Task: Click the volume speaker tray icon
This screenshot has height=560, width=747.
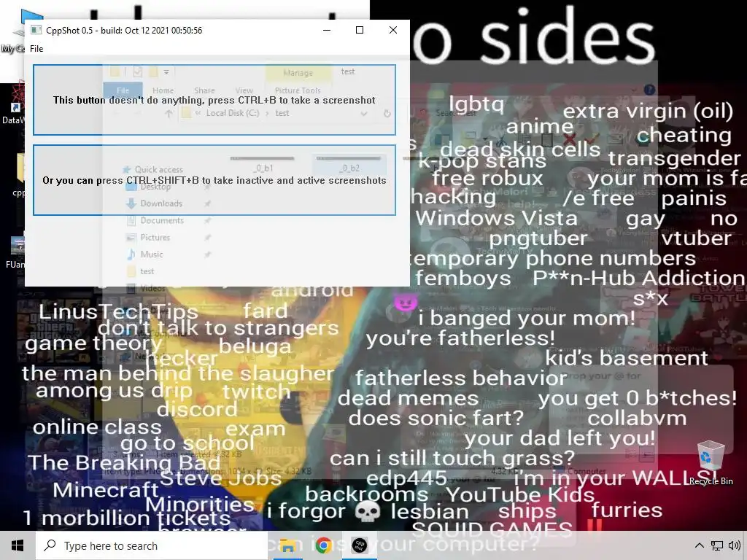Action: [734, 545]
